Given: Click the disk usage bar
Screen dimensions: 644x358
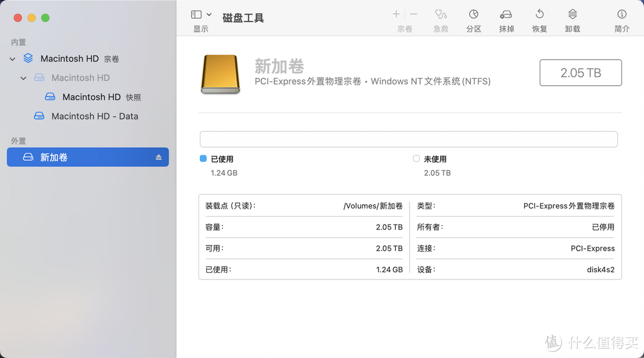Looking at the screenshot, I should pos(408,139).
